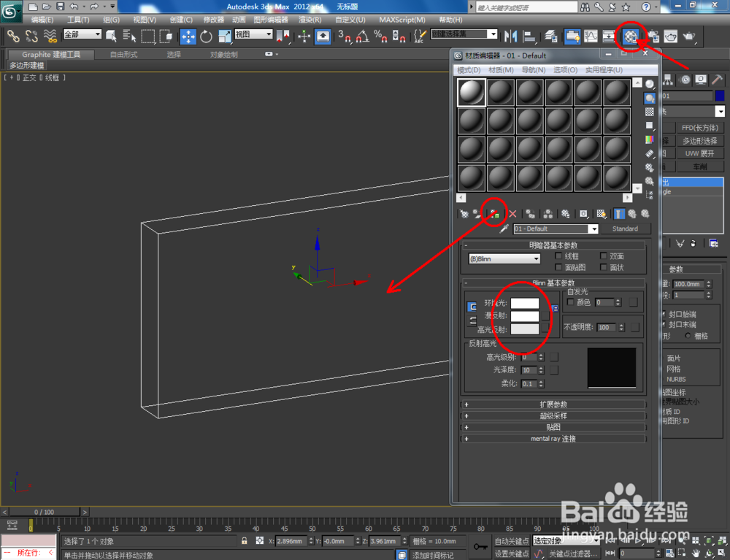The width and height of the screenshot is (730, 560).
Task: Expand the 贴图 rollout
Action: [x=553, y=427]
